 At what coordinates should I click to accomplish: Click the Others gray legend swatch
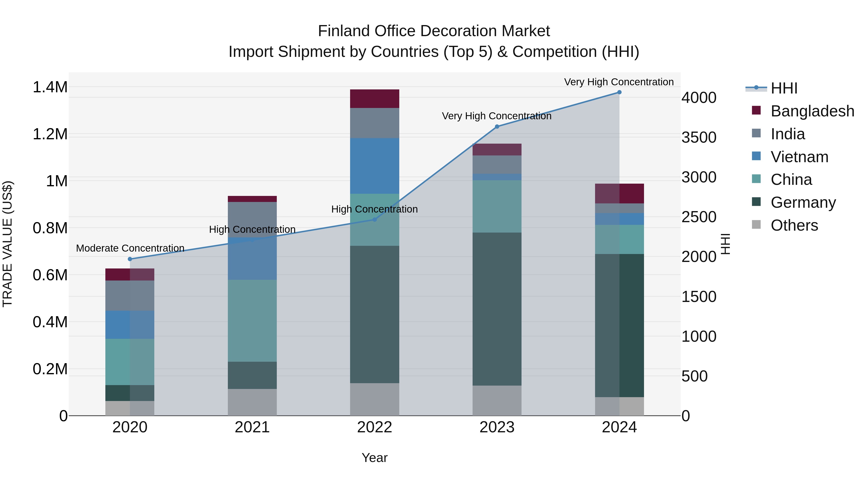point(756,224)
